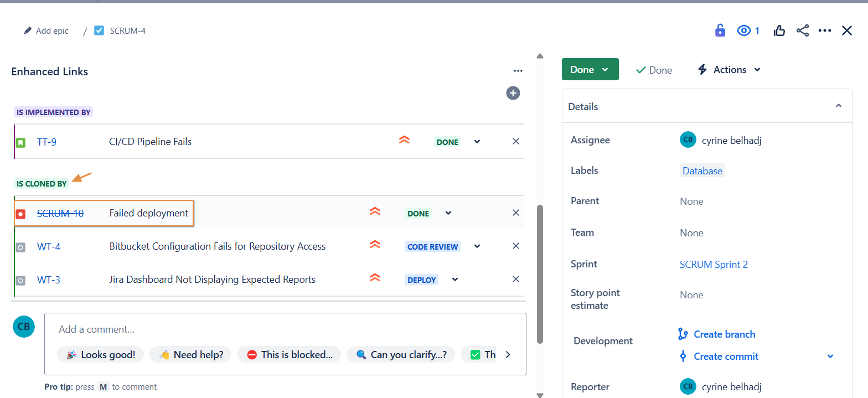Click the Add a comment field

coord(285,329)
